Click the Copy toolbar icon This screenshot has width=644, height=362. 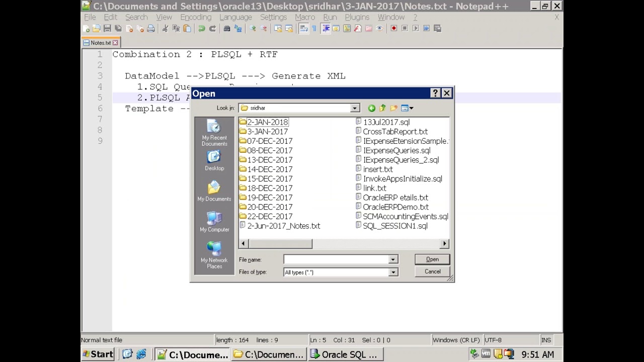pos(176,29)
